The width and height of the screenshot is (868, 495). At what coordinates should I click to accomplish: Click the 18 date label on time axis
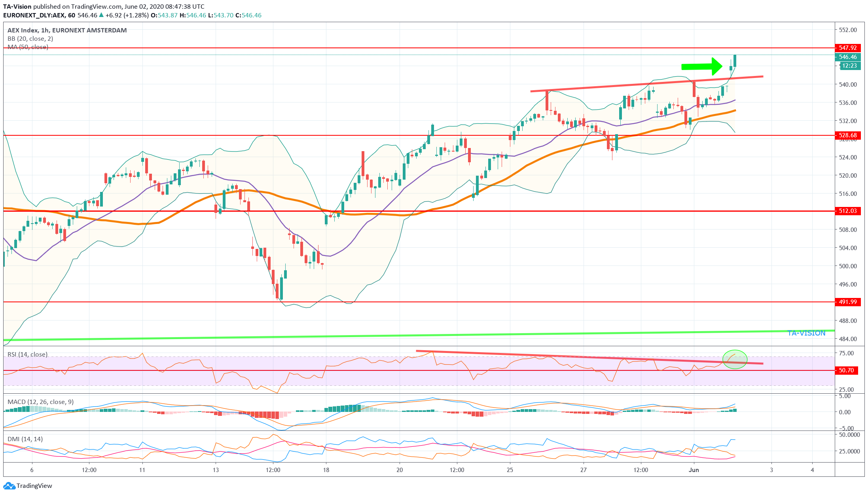coord(326,470)
